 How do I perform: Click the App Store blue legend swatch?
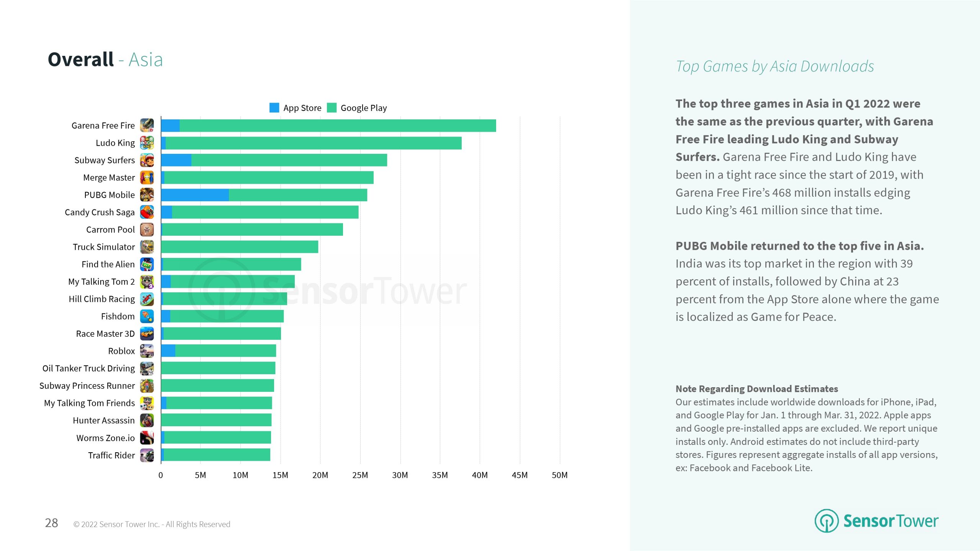(x=274, y=108)
